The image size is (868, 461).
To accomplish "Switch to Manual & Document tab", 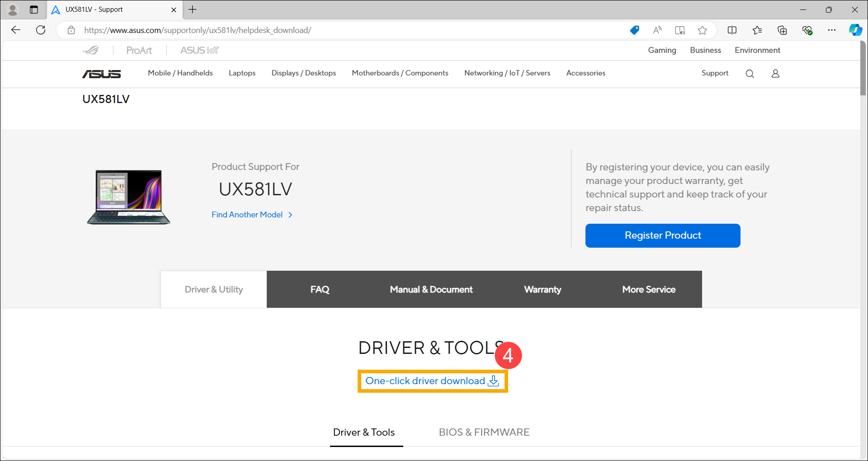I will pyautogui.click(x=431, y=289).
